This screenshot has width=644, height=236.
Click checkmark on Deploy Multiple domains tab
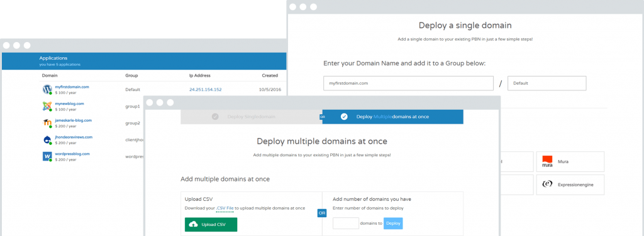click(x=344, y=117)
